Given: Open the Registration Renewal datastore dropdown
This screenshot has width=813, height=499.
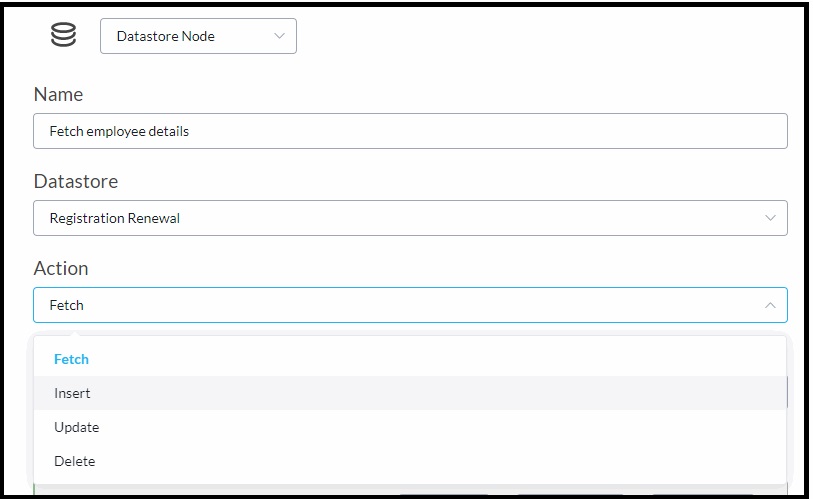Looking at the screenshot, I should pyautogui.click(x=410, y=218).
